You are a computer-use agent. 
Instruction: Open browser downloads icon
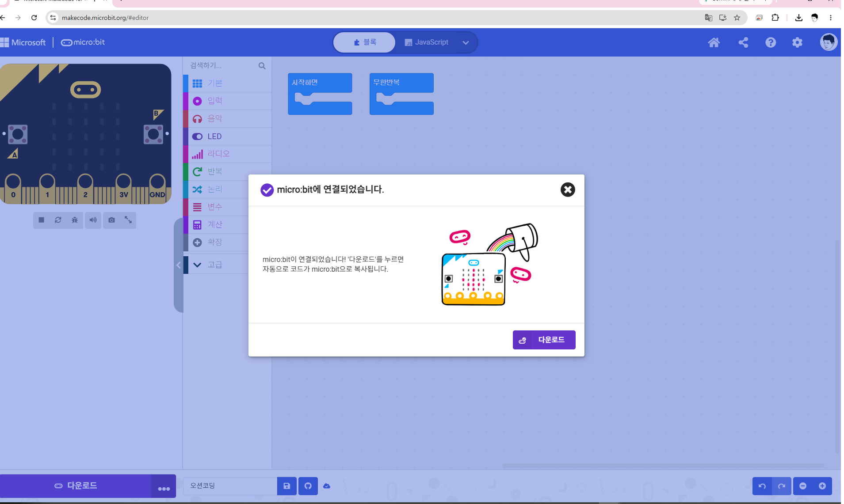tap(799, 18)
